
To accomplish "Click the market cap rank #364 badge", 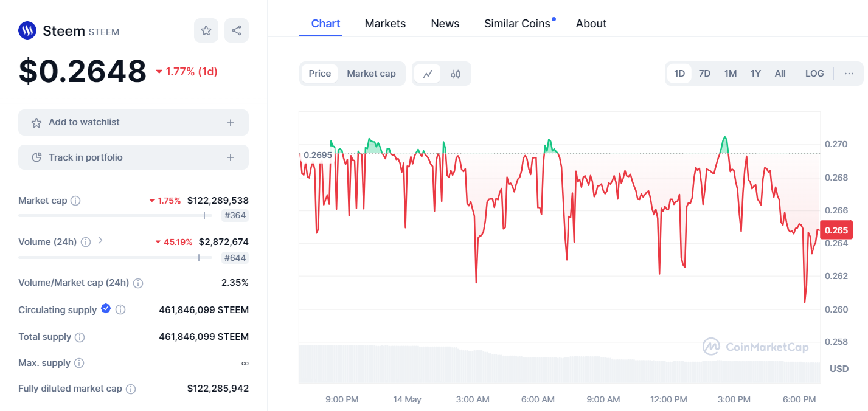I will pyautogui.click(x=235, y=215).
